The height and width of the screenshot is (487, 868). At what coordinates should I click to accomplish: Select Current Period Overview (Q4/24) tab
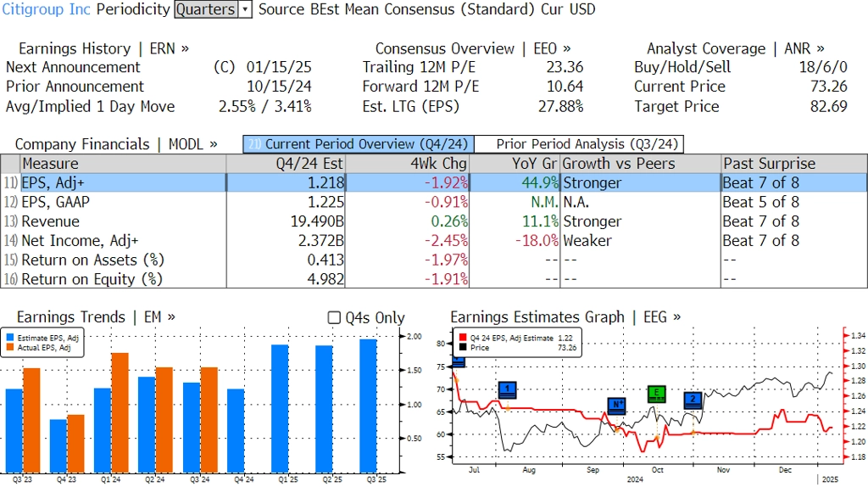(358, 144)
